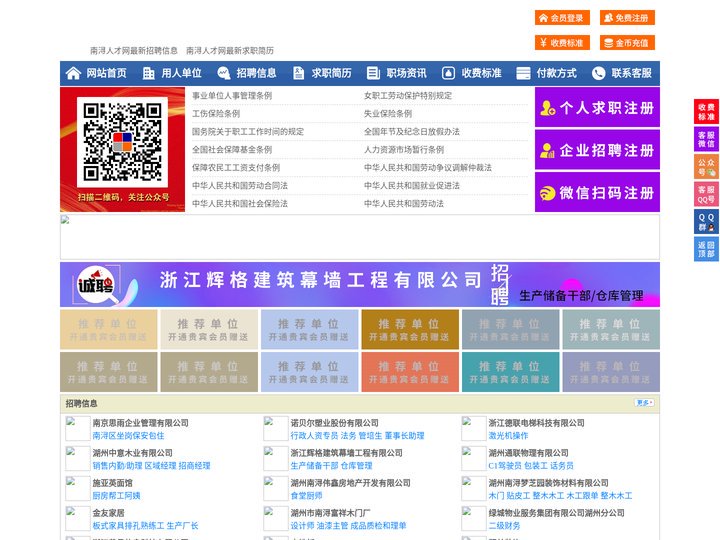Open 金友家居 company link
720x540 pixels.
[x=108, y=512]
